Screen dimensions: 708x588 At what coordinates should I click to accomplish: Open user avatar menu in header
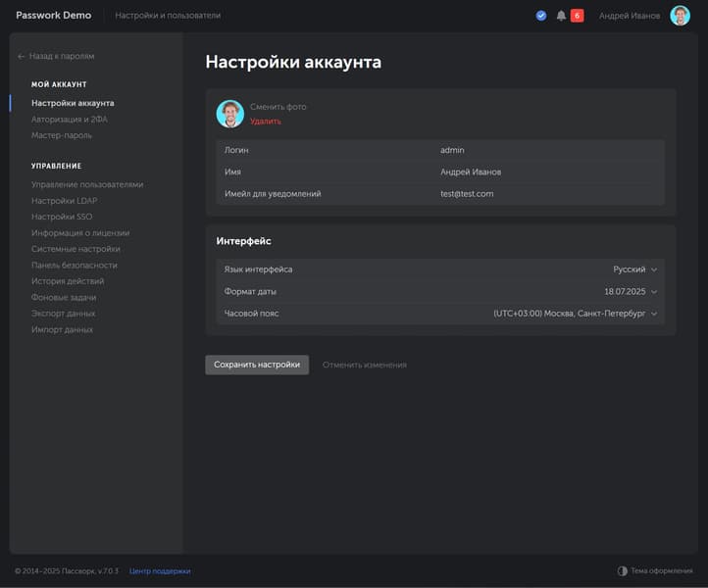(x=680, y=16)
